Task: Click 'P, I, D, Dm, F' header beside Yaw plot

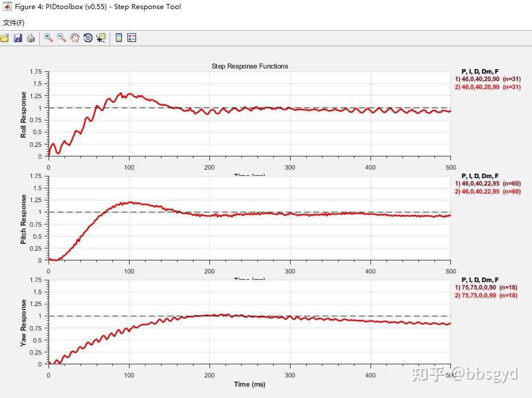Action: pos(480,280)
